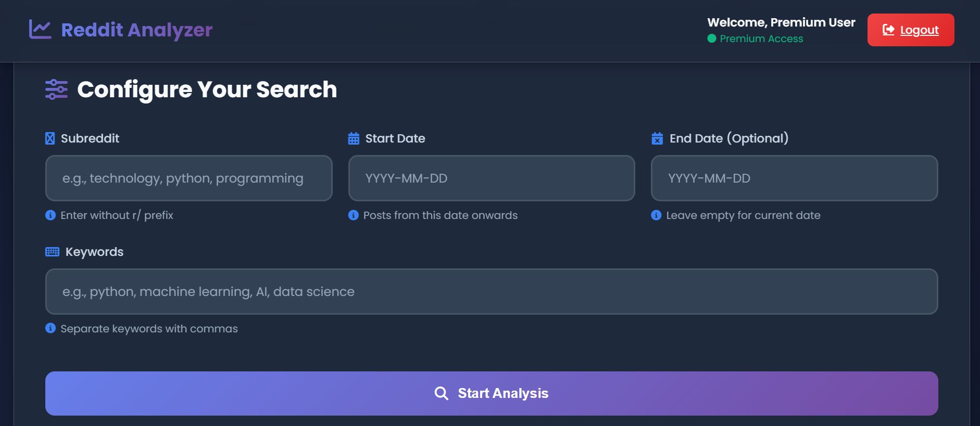Focus the End Date input field
Viewport: 980px width, 426px height.
pos(794,178)
